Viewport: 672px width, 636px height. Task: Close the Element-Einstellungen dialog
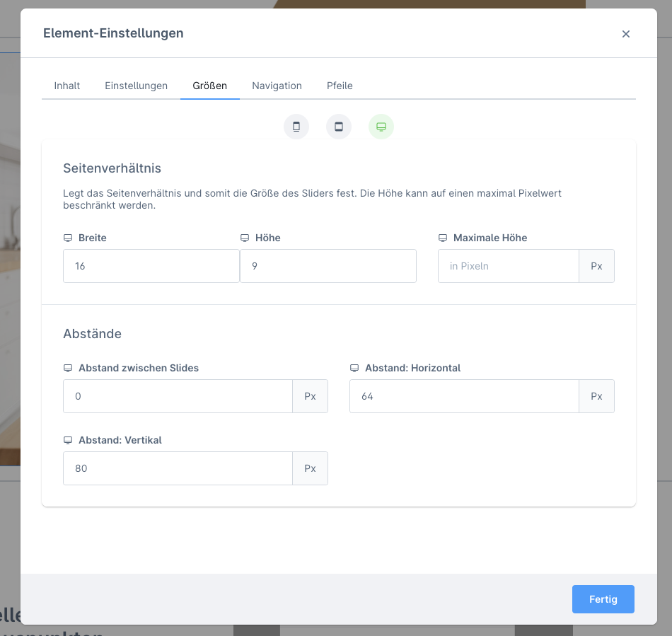[625, 34]
